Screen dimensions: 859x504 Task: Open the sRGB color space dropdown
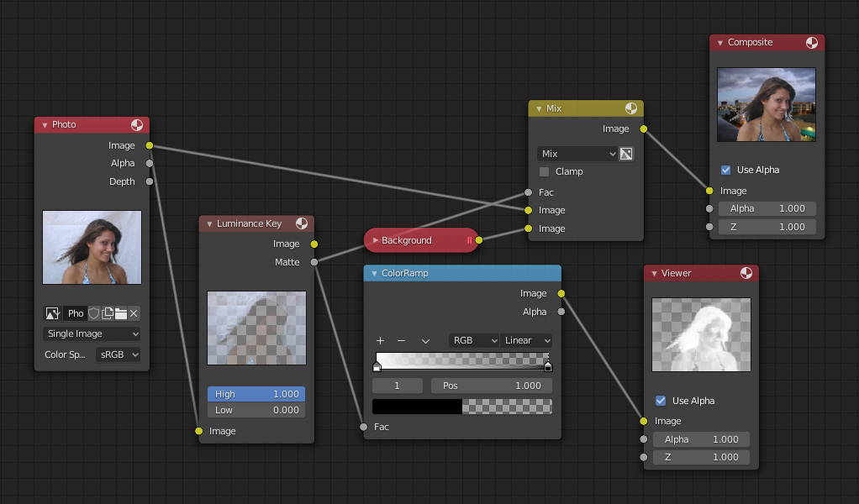[118, 354]
